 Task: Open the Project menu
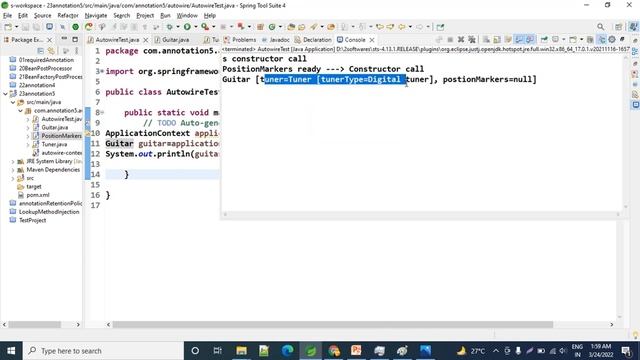click(145, 16)
